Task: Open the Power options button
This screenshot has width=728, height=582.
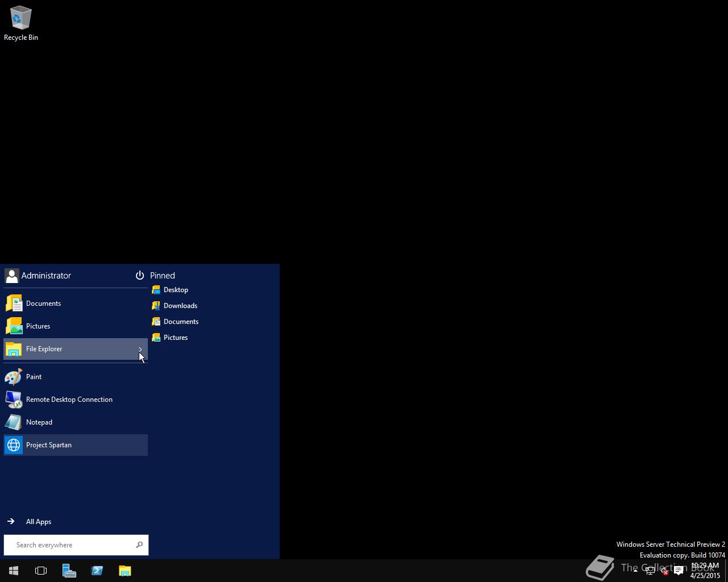Action: [x=139, y=276]
